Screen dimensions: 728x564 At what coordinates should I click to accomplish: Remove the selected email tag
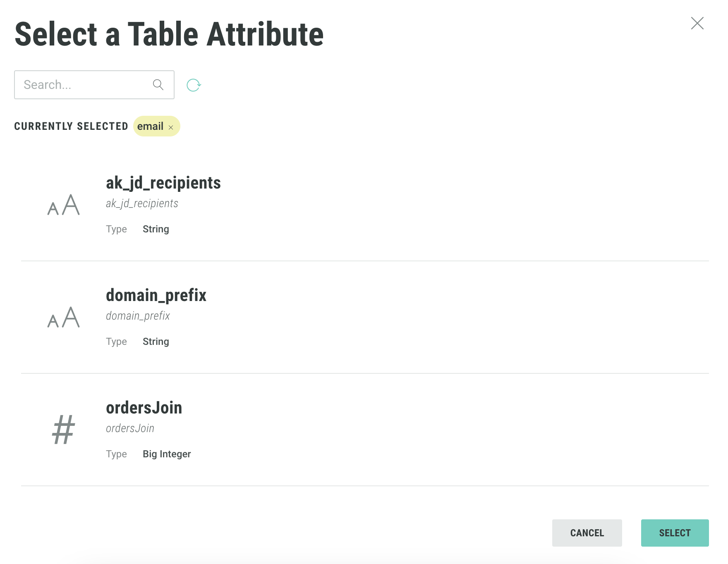point(171,127)
